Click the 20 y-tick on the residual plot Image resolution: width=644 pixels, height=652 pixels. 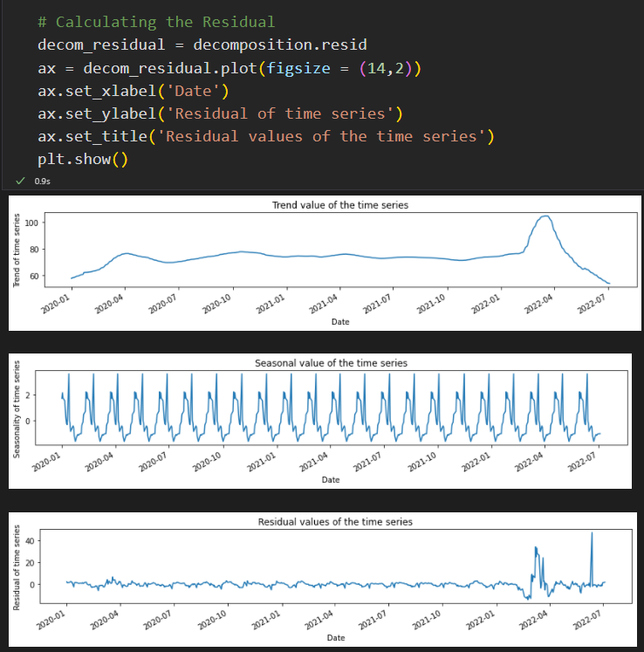click(x=30, y=563)
